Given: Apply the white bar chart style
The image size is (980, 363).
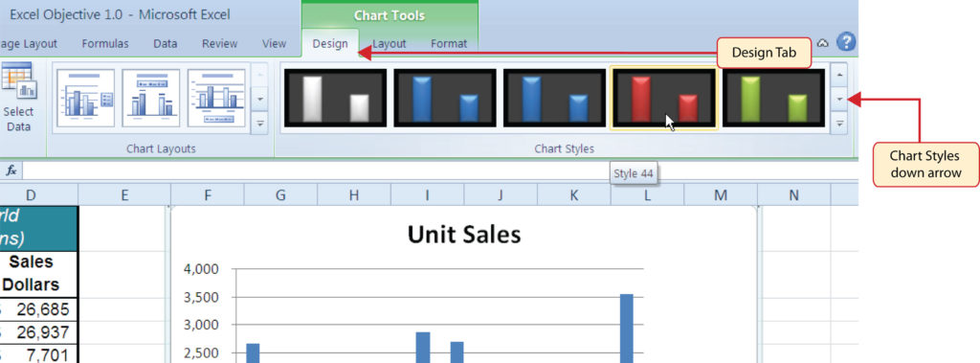Looking at the screenshot, I should click(336, 98).
